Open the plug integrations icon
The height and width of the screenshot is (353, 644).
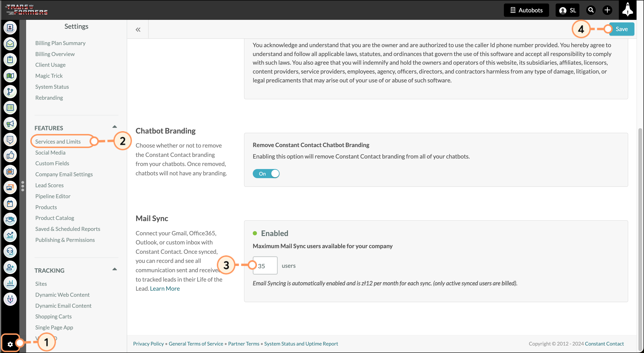pos(10,300)
